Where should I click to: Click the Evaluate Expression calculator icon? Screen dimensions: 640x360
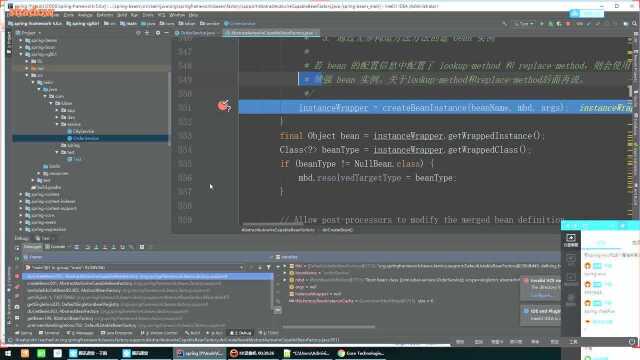[x=142, y=247]
